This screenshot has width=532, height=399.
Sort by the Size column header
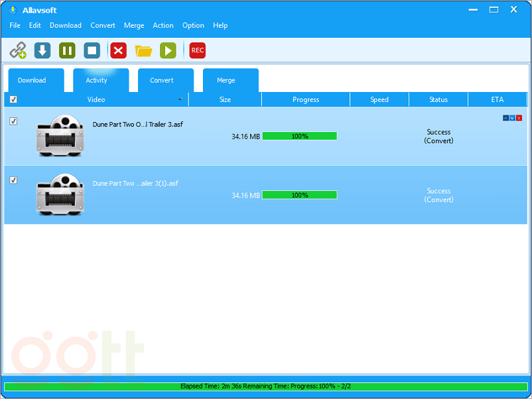[x=225, y=99]
